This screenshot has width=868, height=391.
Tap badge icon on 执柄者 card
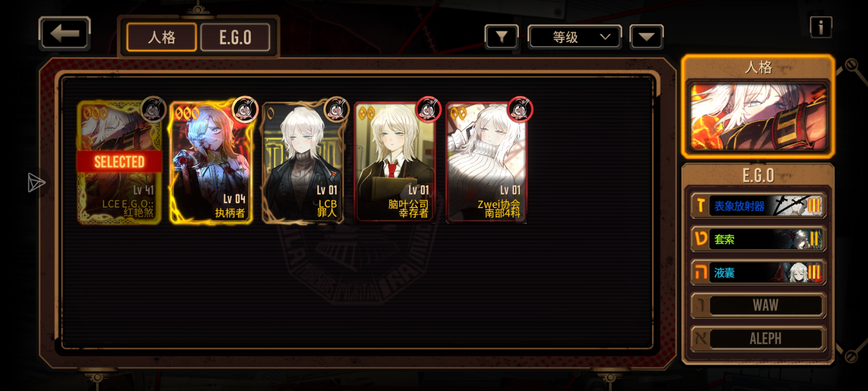(245, 109)
